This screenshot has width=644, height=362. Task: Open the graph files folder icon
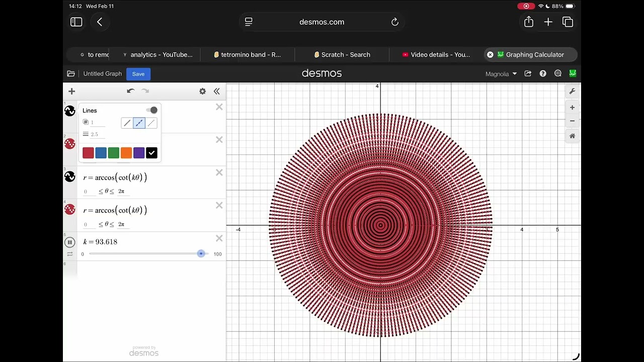coord(71,74)
